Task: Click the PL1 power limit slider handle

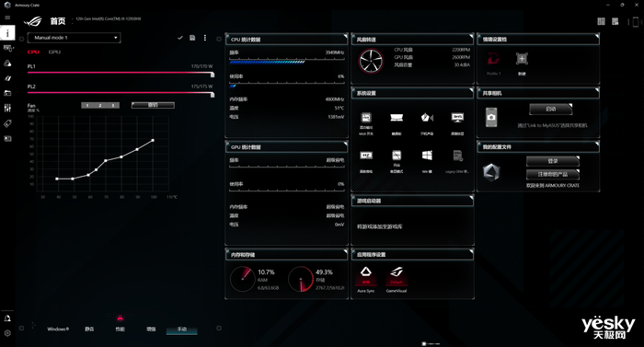Action: tap(213, 75)
